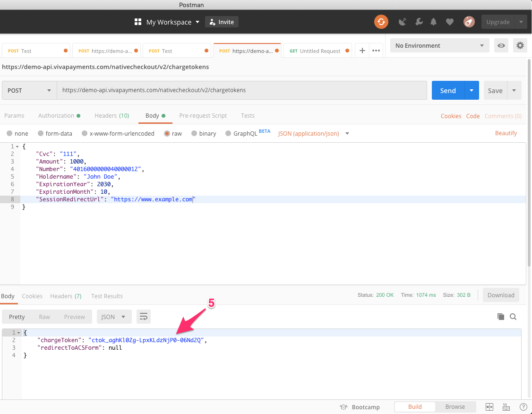Click the main window vertical scrollbar
532x414 pixels.
529,163
